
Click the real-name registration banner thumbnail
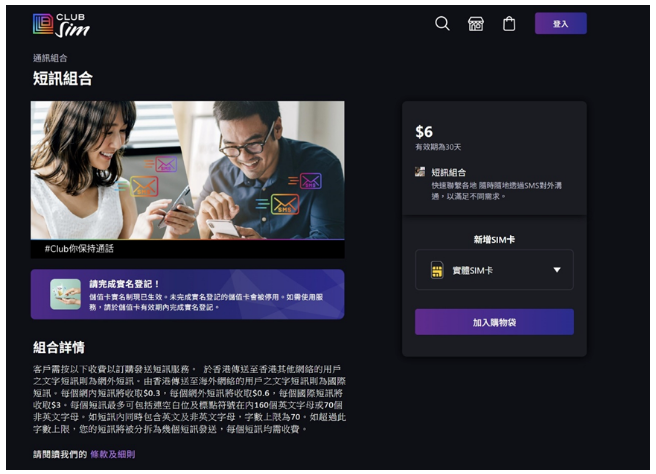[x=65, y=294]
